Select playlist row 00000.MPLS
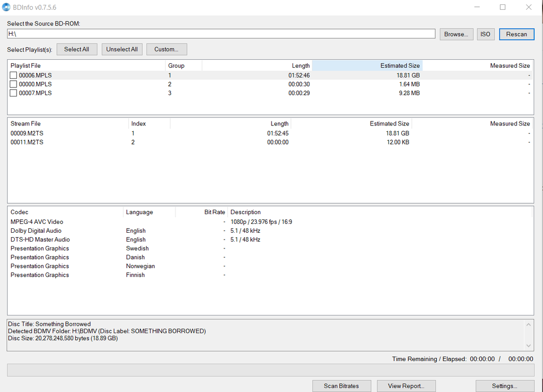 click(x=270, y=84)
